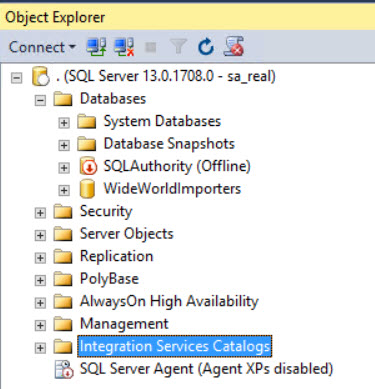
Task: Select SQLAuthority (Offline) database
Action: tap(177, 166)
